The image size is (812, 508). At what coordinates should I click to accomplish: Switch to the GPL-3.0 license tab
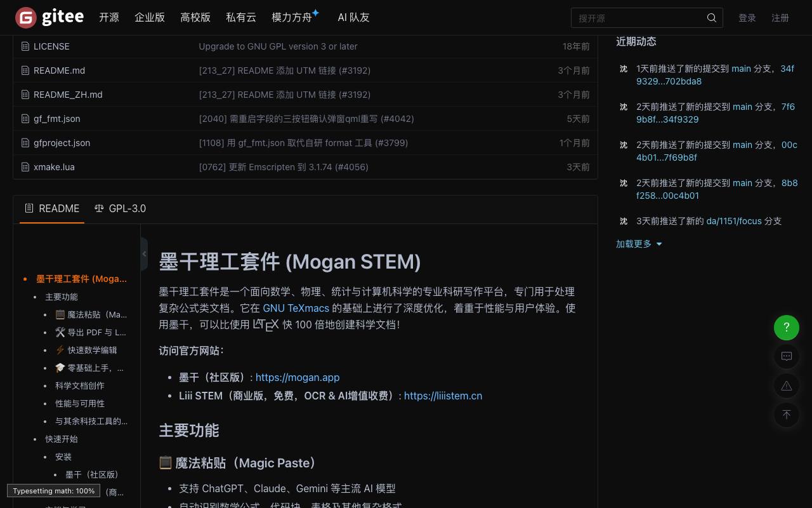pyautogui.click(x=120, y=208)
